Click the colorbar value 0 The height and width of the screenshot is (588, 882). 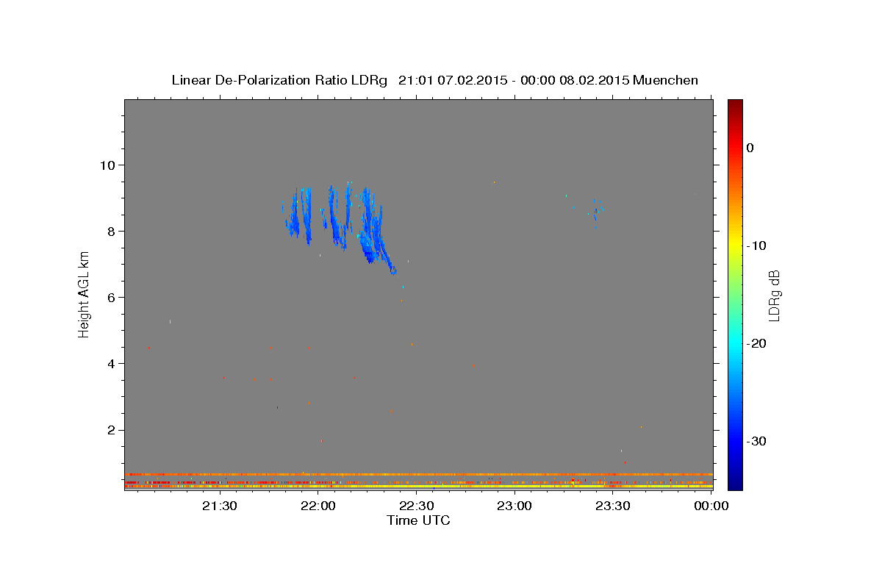pyautogui.click(x=750, y=148)
